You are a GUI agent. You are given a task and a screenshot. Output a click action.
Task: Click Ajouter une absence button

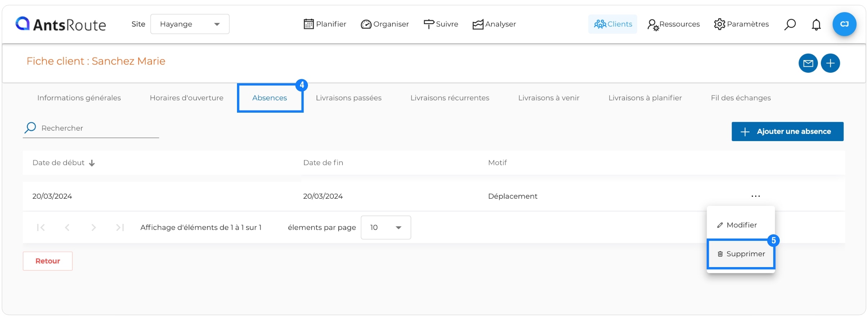point(787,131)
